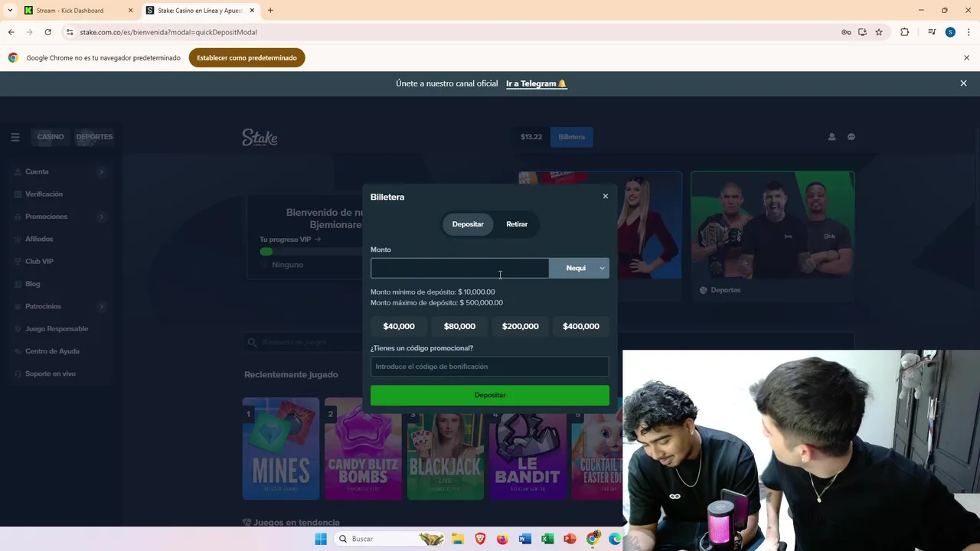This screenshot has height=551, width=980.
Task: Click the Monto amount input field
Action: 459,268
